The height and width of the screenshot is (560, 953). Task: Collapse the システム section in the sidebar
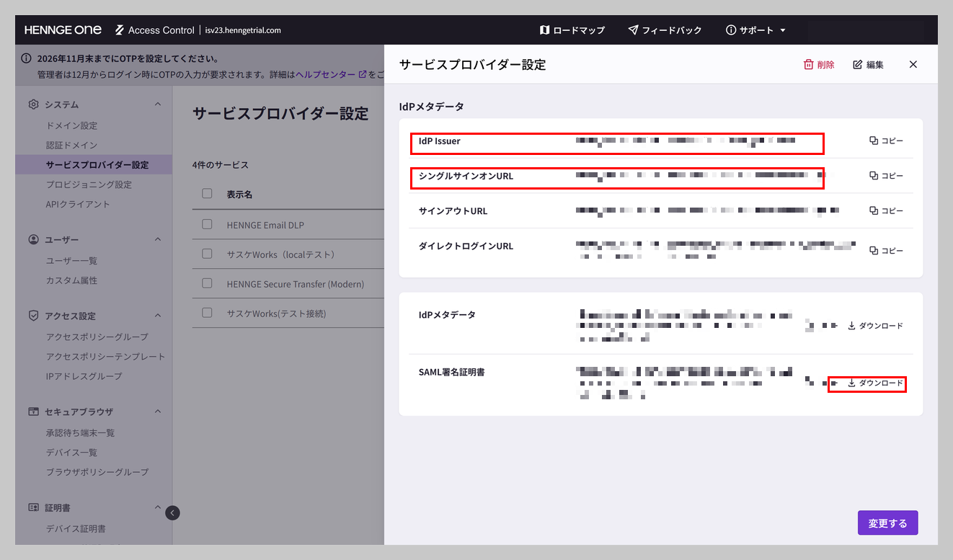[158, 105]
